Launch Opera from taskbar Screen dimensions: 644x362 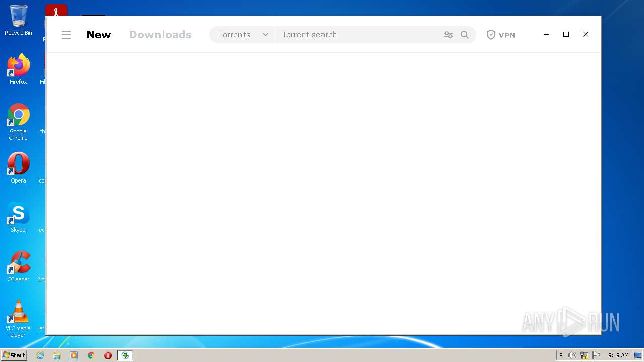tap(108, 355)
